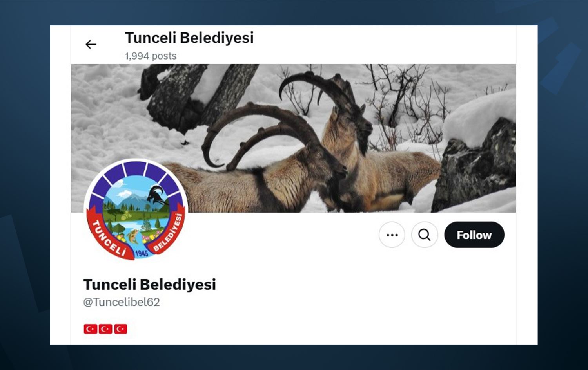
Task: Click the first Turkish flag emoji
Action: pyautogui.click(x=90, y=329)
